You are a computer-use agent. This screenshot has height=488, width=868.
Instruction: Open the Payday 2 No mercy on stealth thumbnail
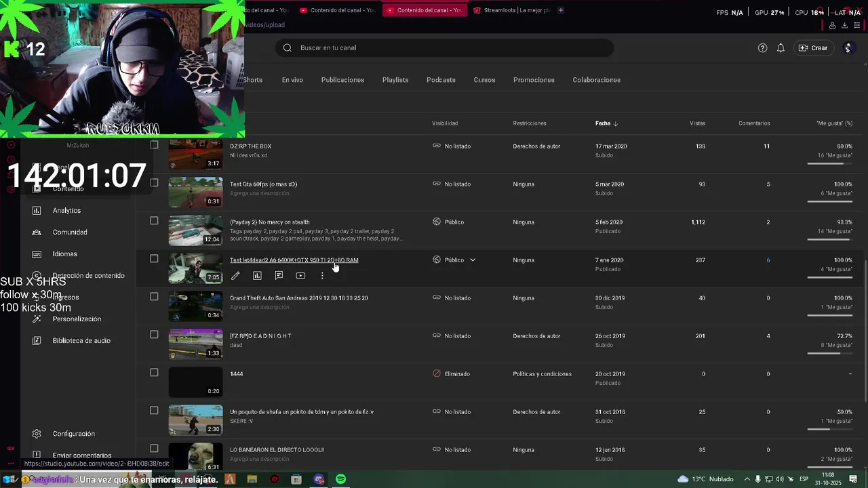195,230
